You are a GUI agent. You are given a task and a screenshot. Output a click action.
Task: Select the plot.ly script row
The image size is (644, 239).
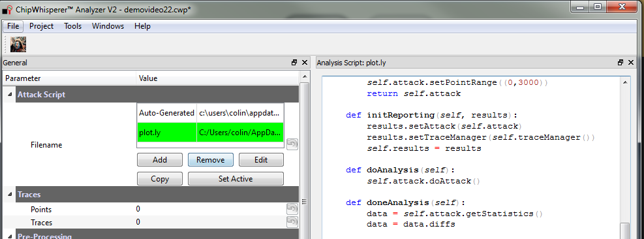(x=210, y=133)
